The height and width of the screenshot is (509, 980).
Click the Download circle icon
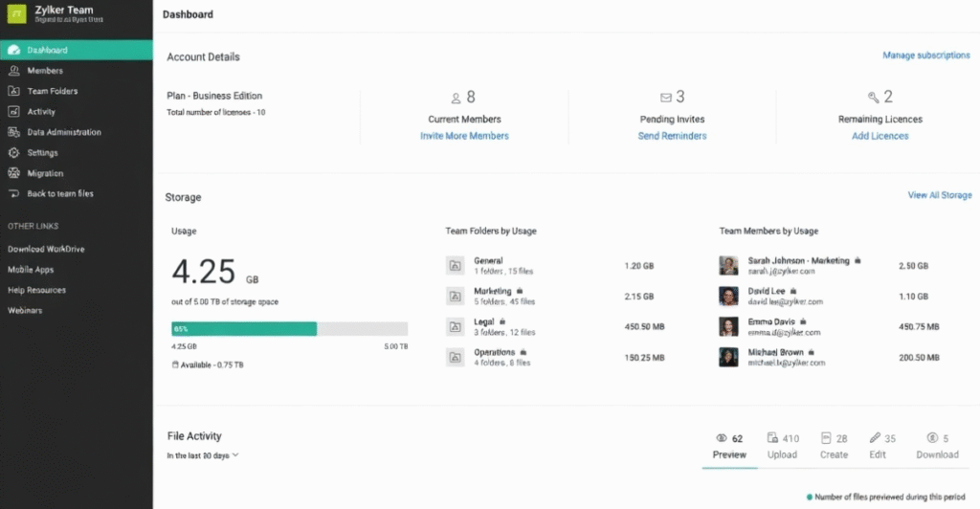point(932,438)
